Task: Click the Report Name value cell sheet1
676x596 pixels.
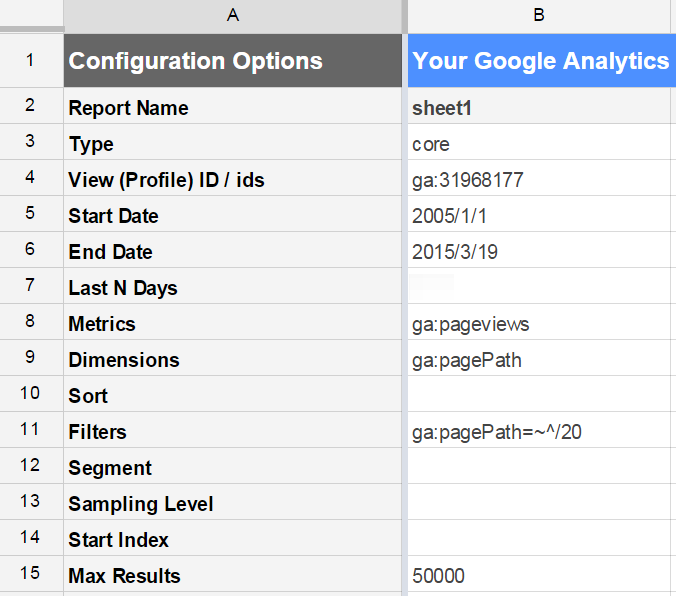Action: coord(541,106)
